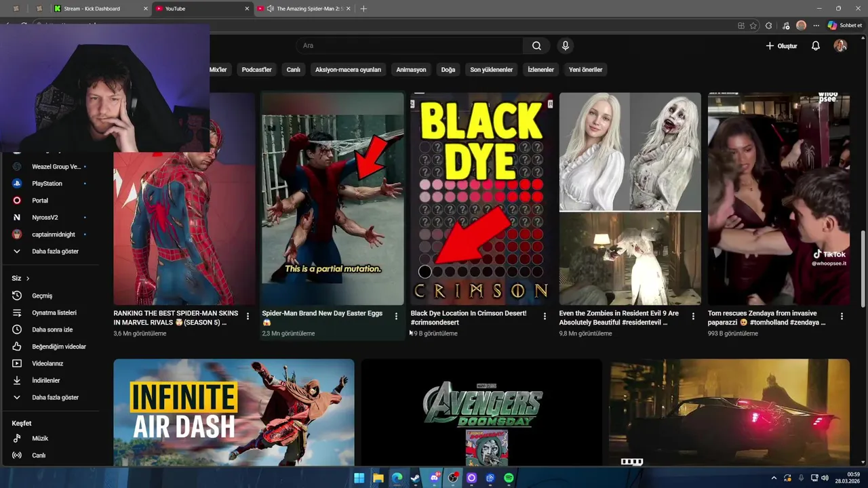Viewport: 868px width, 488px height.
Task: Open the Avengers Doomsday video thumbnail
Action: pyautogui.click(x=481, y=413)
